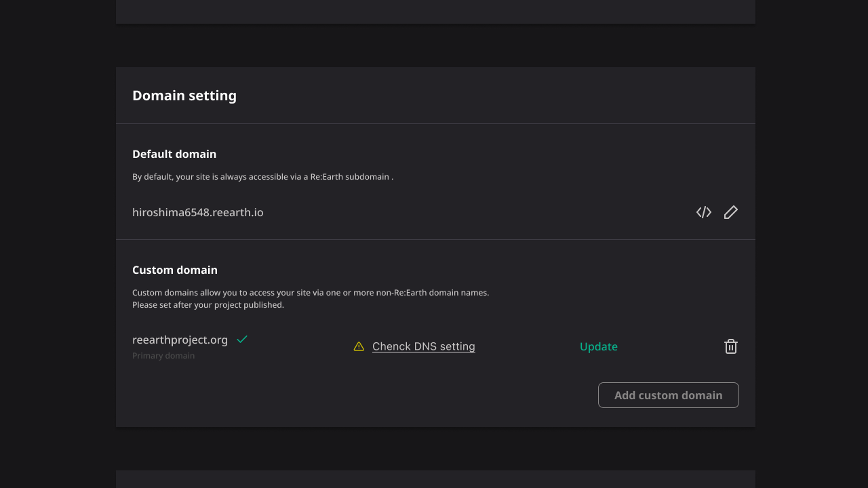Click the Custom domain subheading

coord(175,270)
